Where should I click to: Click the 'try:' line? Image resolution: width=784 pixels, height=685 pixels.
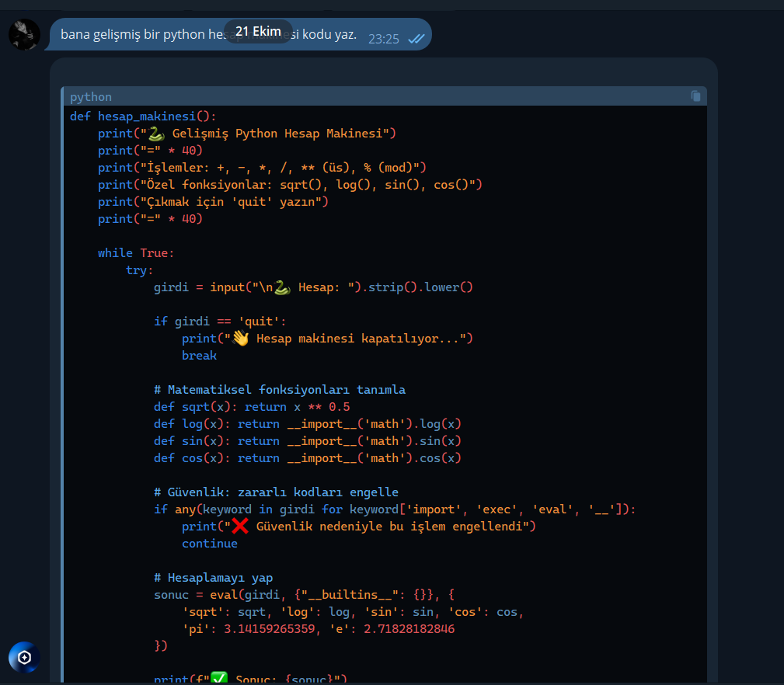click(140, 270)
